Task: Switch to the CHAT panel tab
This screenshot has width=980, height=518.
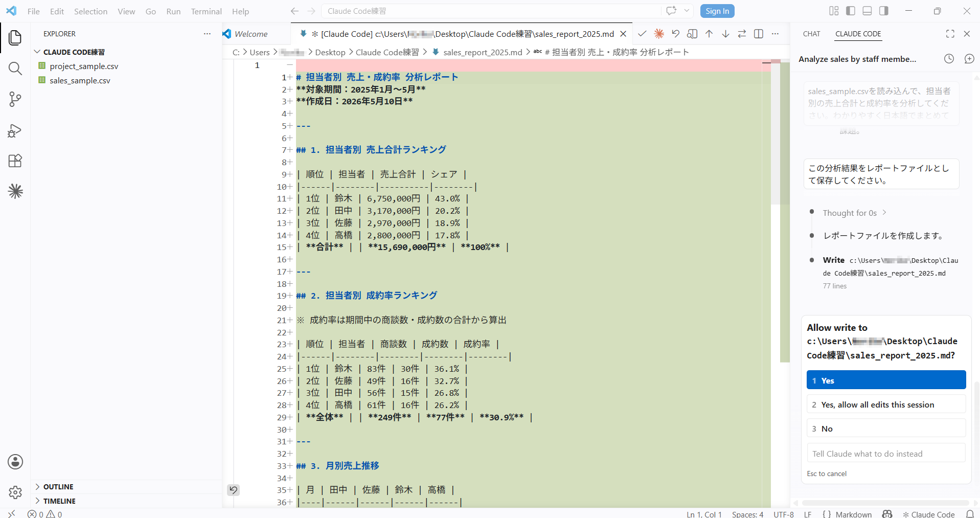Action: tap(811, 34)
